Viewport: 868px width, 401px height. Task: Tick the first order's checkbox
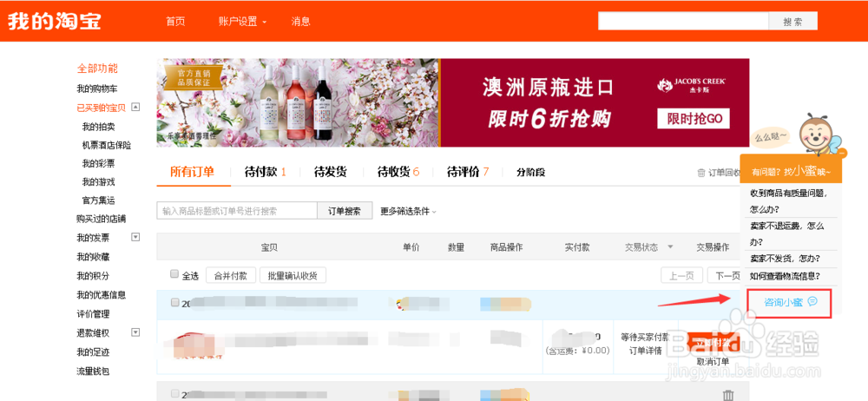pyautogui.click(x=174, y=302)
